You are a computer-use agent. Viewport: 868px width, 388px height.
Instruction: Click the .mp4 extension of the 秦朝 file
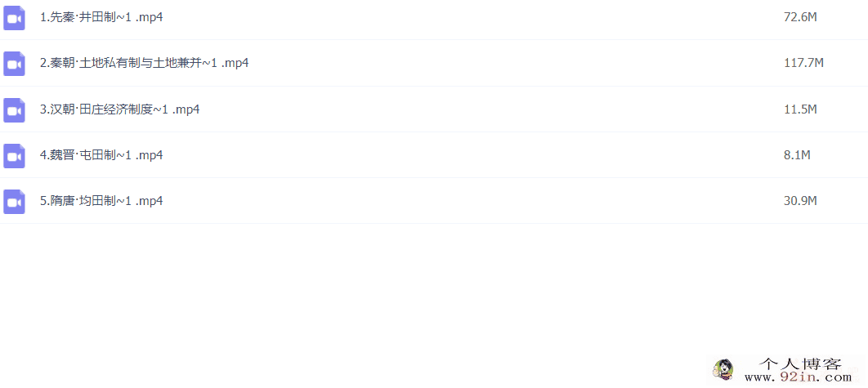pyautogui.click(x=235, y=63)
